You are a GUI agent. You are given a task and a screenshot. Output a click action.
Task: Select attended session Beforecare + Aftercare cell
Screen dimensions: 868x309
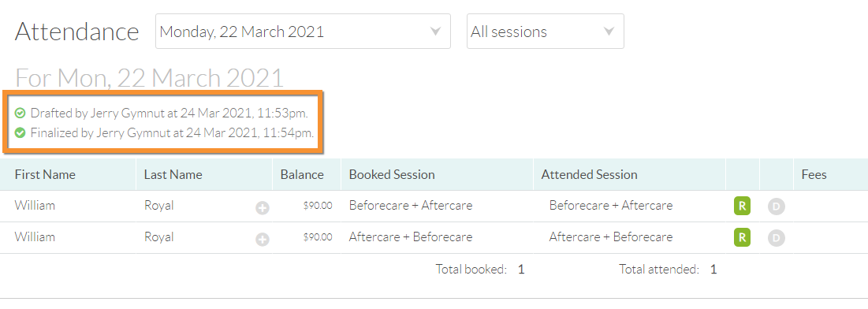click(x=610, y=206)
